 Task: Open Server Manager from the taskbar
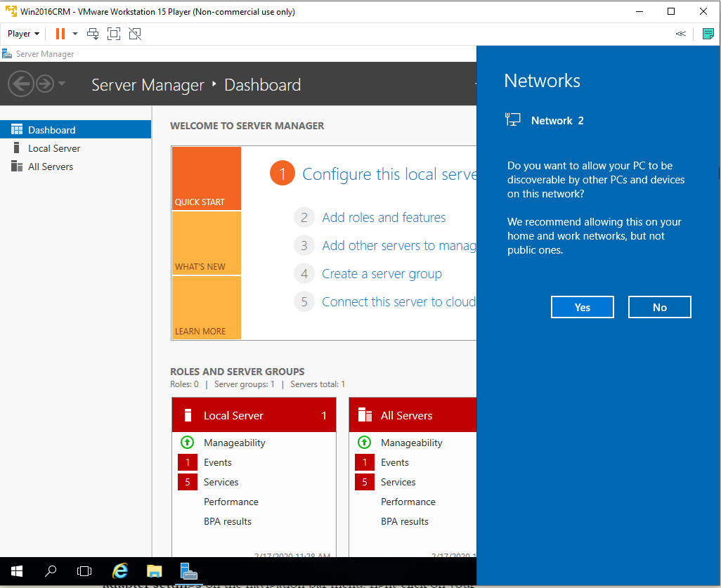click(188, 571)
